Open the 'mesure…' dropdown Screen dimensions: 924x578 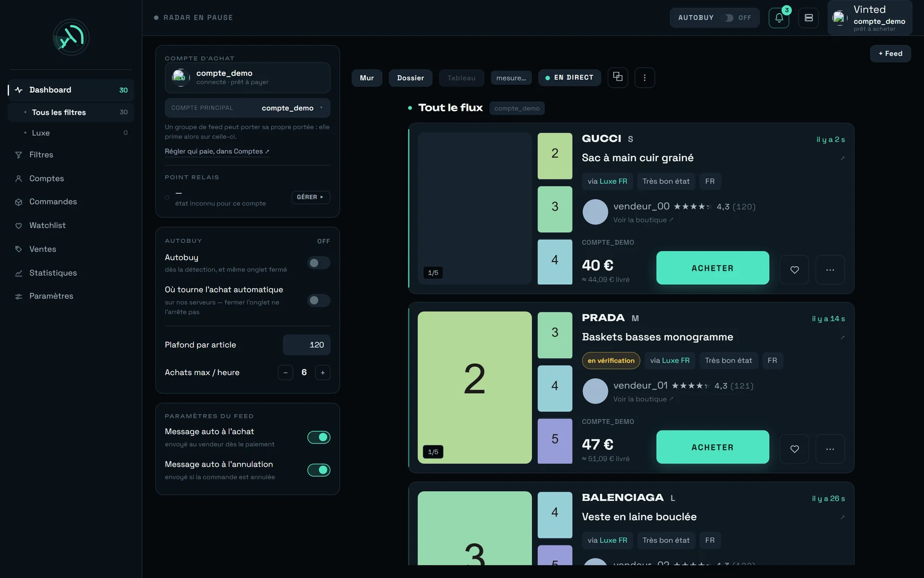pos(511,78)
